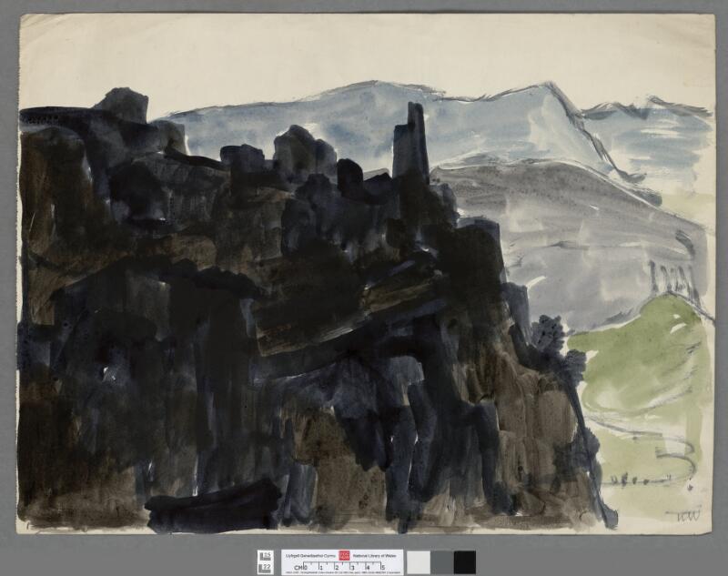Click the artist's signature on the painting
The width and height of the screenshot is (728, 576).
pyautogui.click(x=682, y=514)
